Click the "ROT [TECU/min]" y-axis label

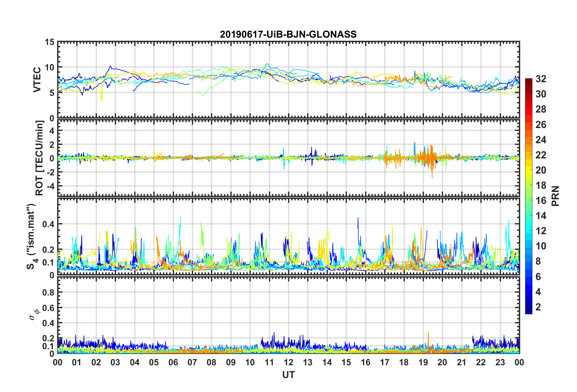[39, 158]
